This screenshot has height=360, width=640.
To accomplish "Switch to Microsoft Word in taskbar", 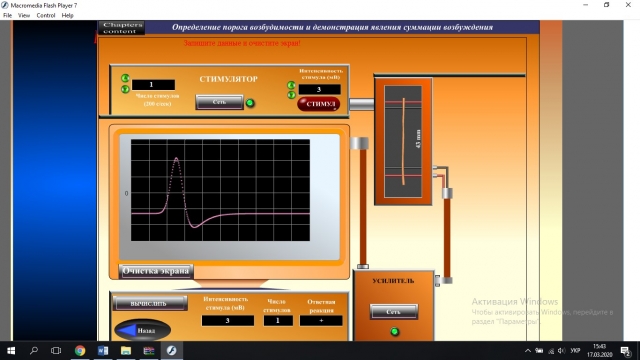I will pos(103,351).
